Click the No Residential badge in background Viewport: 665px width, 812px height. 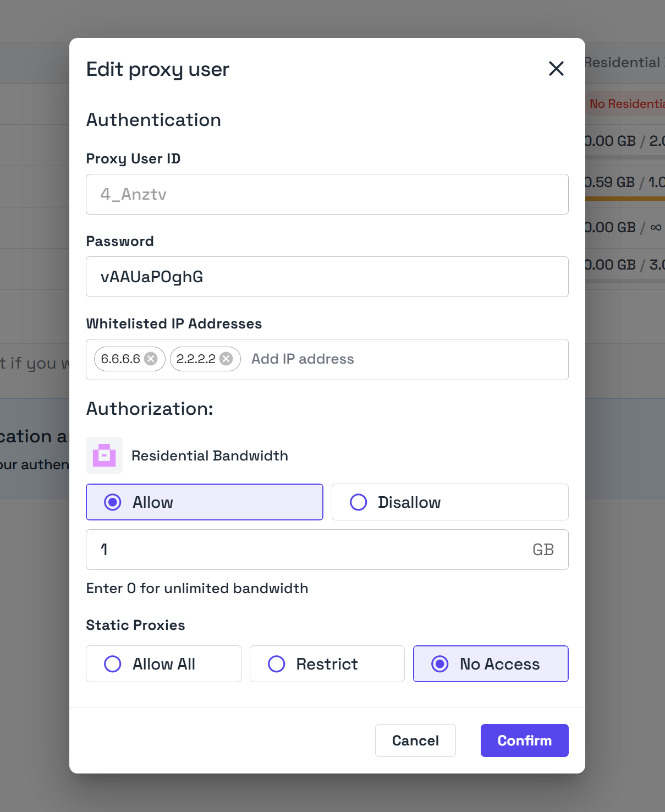coord(626,103)
